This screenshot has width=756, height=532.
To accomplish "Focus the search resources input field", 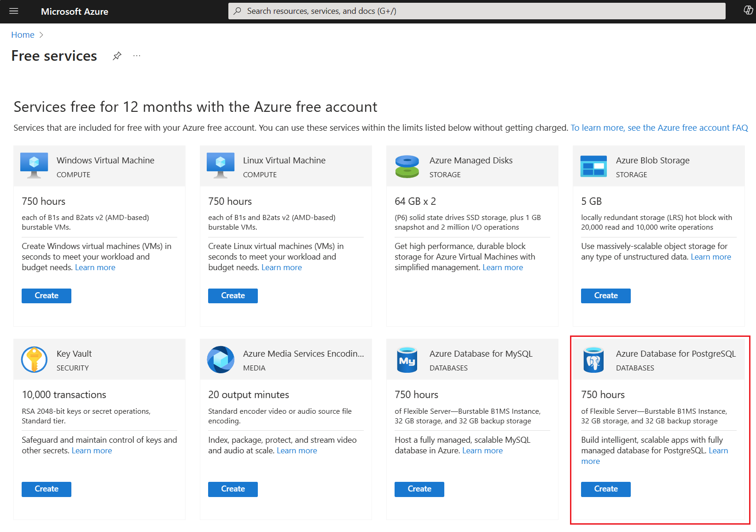I will point(477,11).
